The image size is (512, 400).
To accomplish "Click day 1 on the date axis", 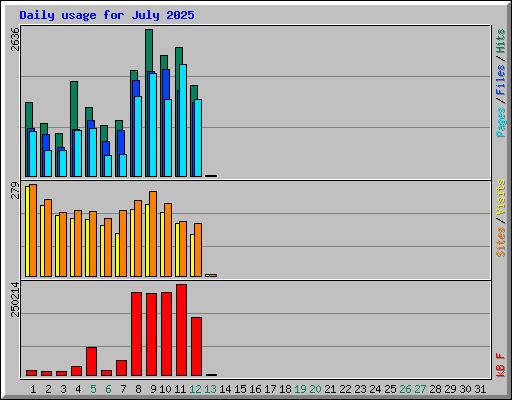I will click(33, 389).
